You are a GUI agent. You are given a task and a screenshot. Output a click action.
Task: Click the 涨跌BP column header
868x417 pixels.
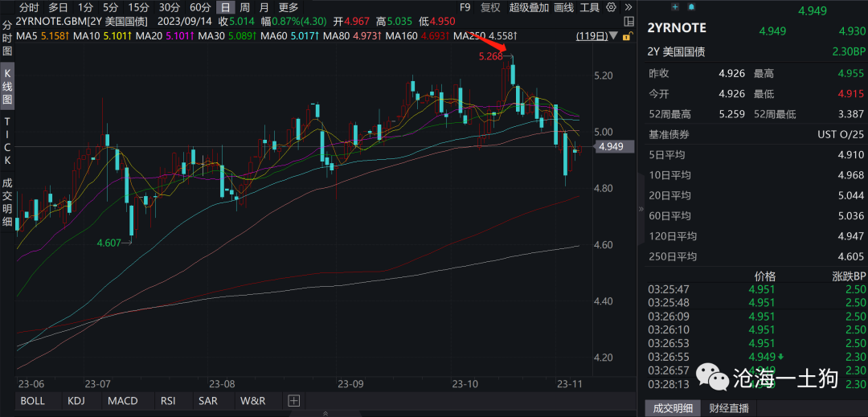[x=849, y=276]
